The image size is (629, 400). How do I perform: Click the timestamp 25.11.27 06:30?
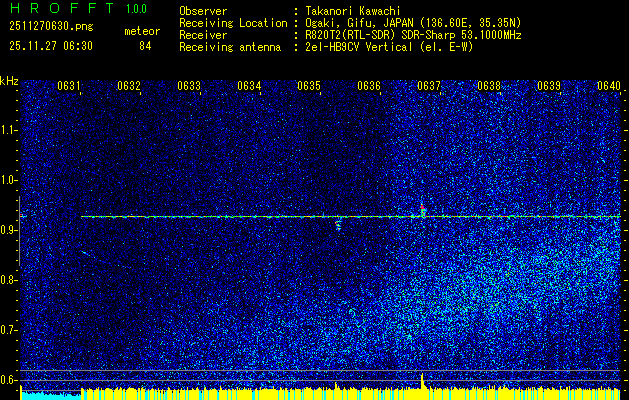[x=51, y=46]
